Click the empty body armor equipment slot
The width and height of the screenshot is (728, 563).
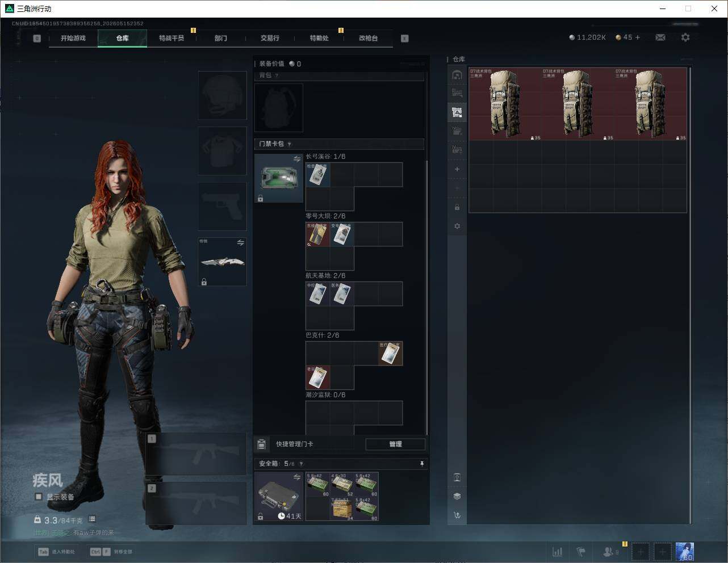pyautogui.click(x=223, y=151)
